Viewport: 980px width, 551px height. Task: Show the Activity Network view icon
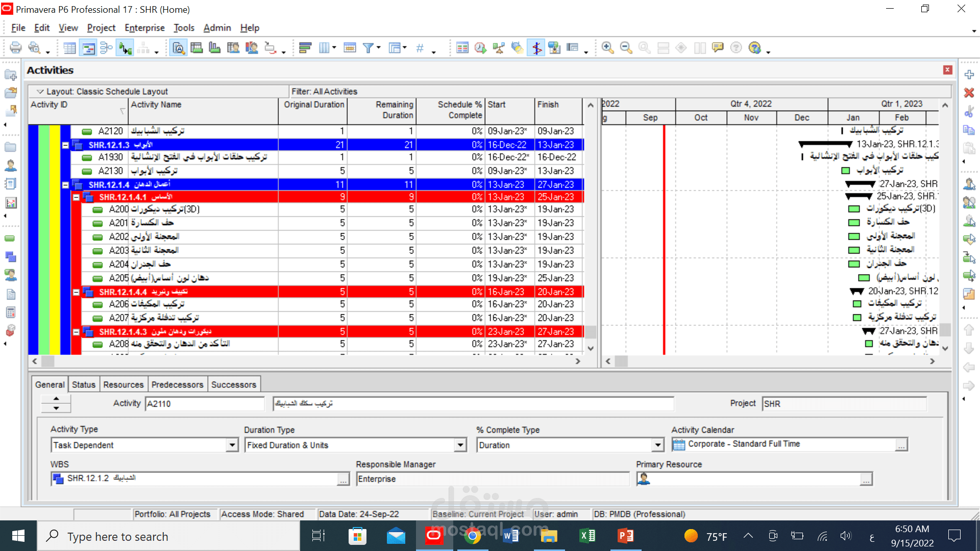tap(106, 48)
